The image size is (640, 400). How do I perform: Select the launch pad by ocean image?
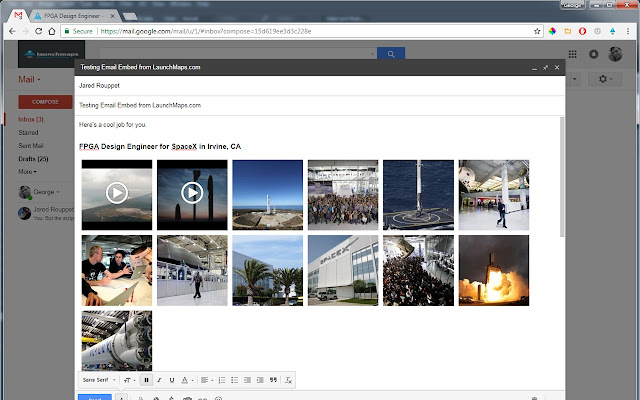(268, 195)
